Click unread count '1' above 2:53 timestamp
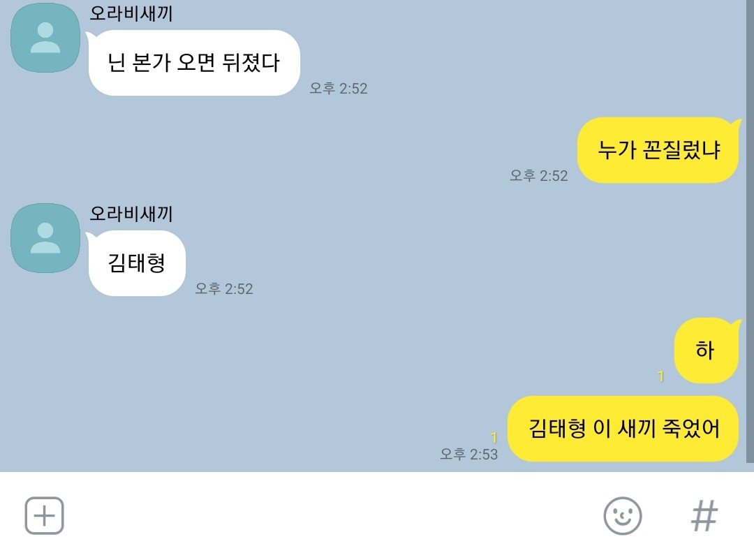The height and width of the screenshot is (560, 754). tap(494, 437)
